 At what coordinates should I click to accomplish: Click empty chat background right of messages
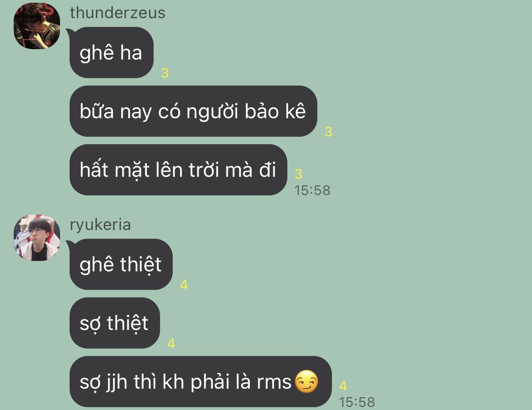pyautogui.click(x=441, y=204)
